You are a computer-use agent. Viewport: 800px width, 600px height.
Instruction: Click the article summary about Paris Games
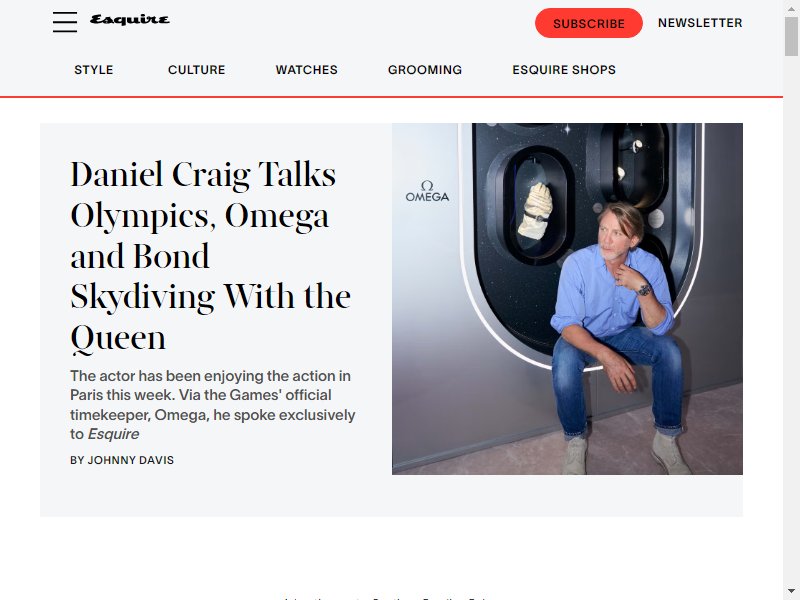point(213,405)
